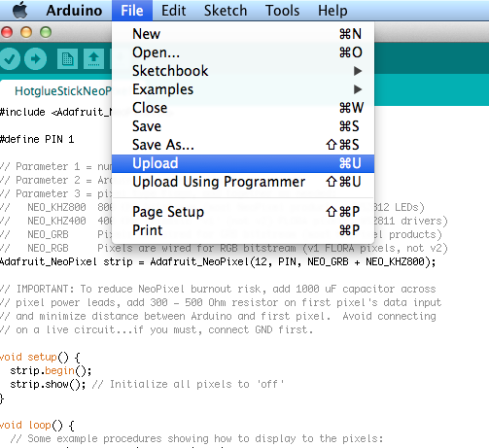Screen dimensions: 489x448
Task: Click the yellow minimize window button
Action: [x=26, y=32]
